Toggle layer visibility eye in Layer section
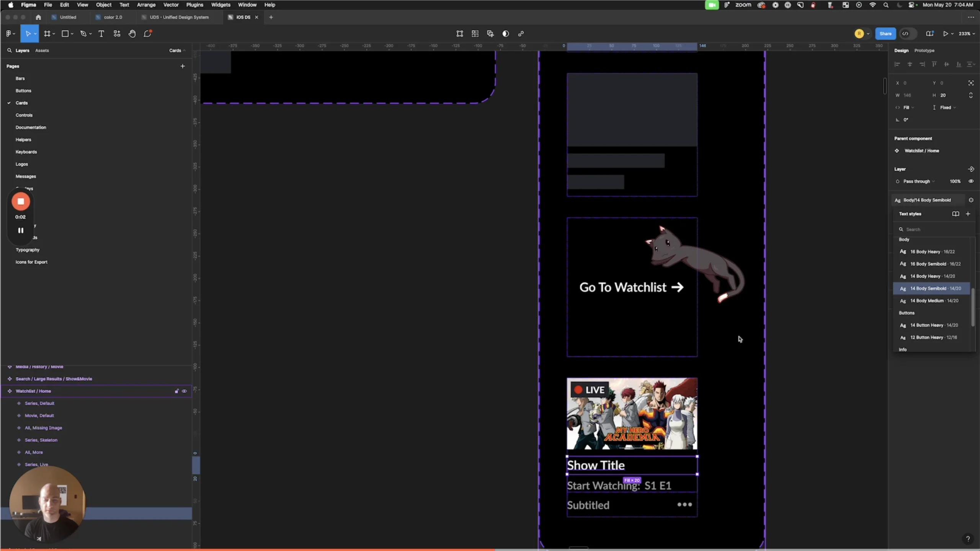Image resolution: width=980 pixels, height=551 pixels. 971,181
